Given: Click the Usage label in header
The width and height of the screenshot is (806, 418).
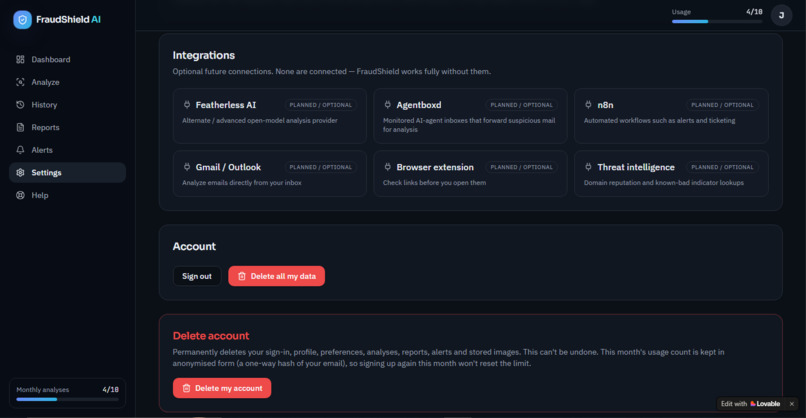Looking at the screenshot, I should 681,12.
